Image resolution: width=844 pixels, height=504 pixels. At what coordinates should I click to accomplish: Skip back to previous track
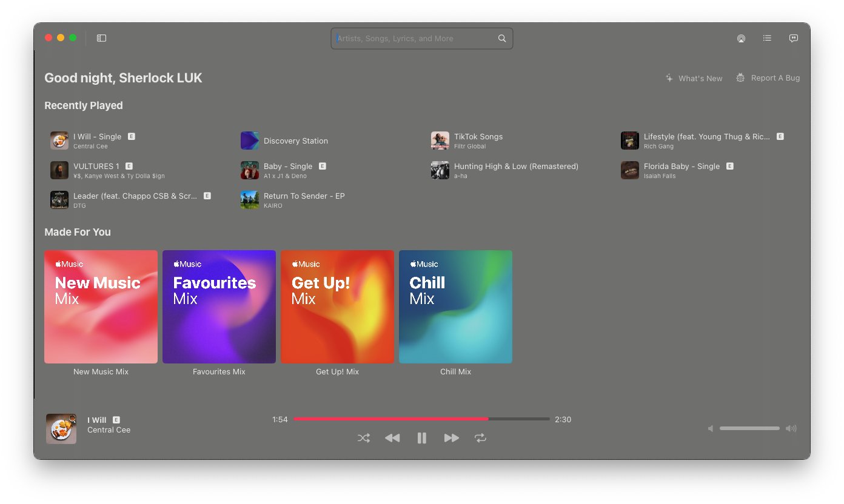(x=392, y=438)
